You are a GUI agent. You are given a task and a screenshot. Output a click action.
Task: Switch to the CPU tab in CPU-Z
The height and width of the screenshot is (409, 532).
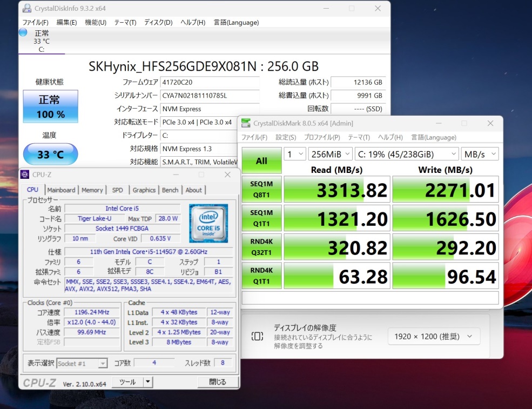pos(32,190)
